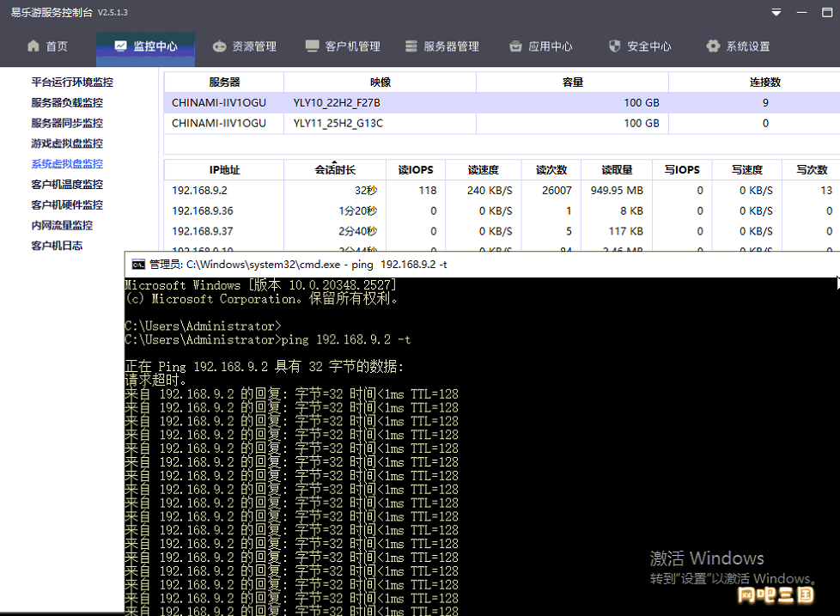Click the cmd window title bar icon
Viewport: 840px width, 616px height.
pos(138,265)
